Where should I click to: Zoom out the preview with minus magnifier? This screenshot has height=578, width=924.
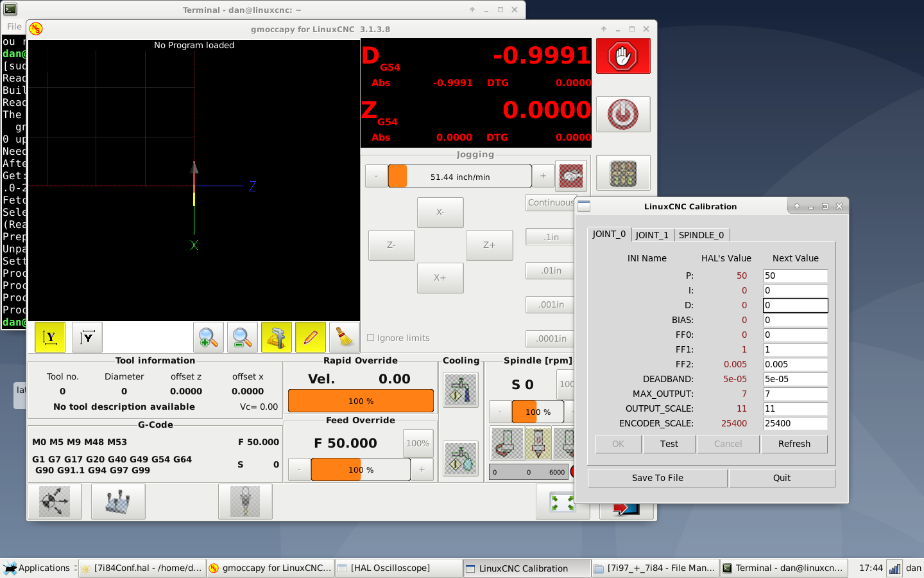click(243, 337)
